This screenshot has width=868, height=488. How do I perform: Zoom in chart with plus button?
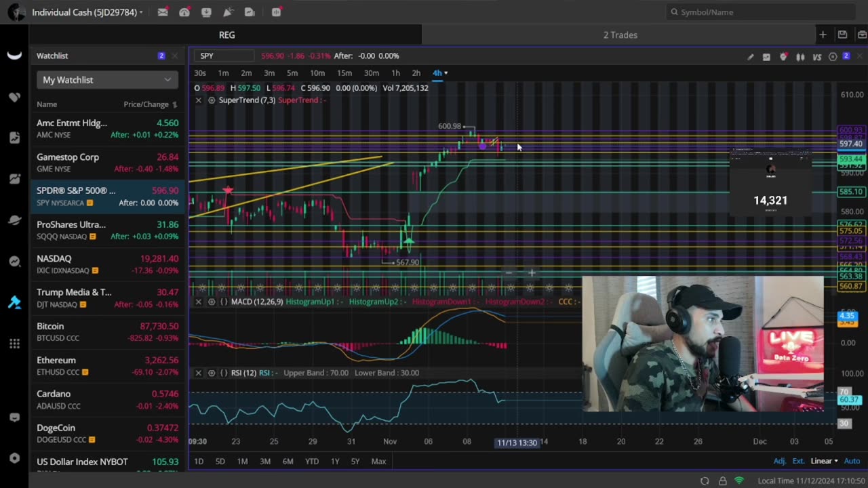point(532,273)
